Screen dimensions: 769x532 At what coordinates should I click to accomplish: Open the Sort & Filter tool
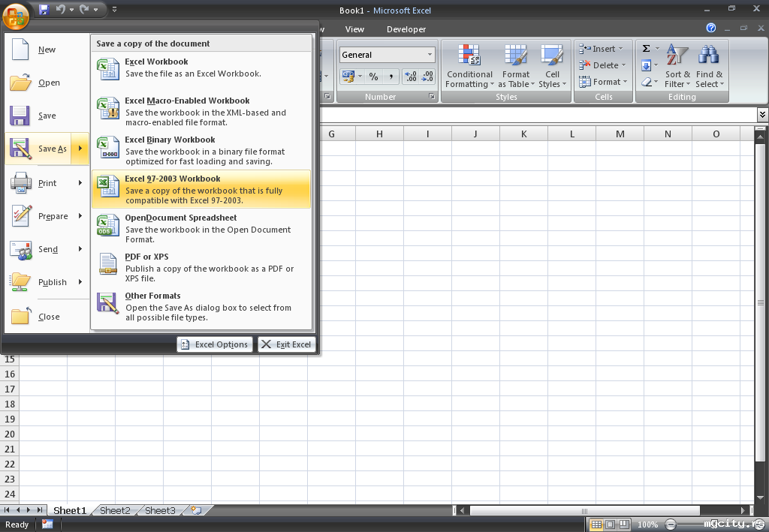click(677, 66)
